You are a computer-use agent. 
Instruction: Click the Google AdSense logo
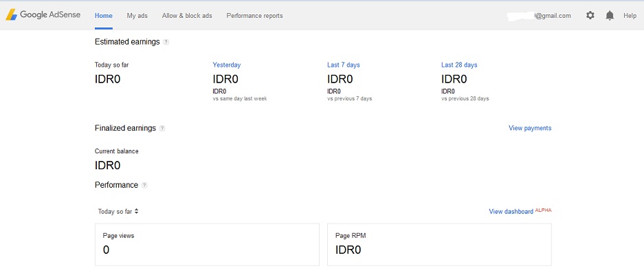pyautogui.click(x=43, y=15)
